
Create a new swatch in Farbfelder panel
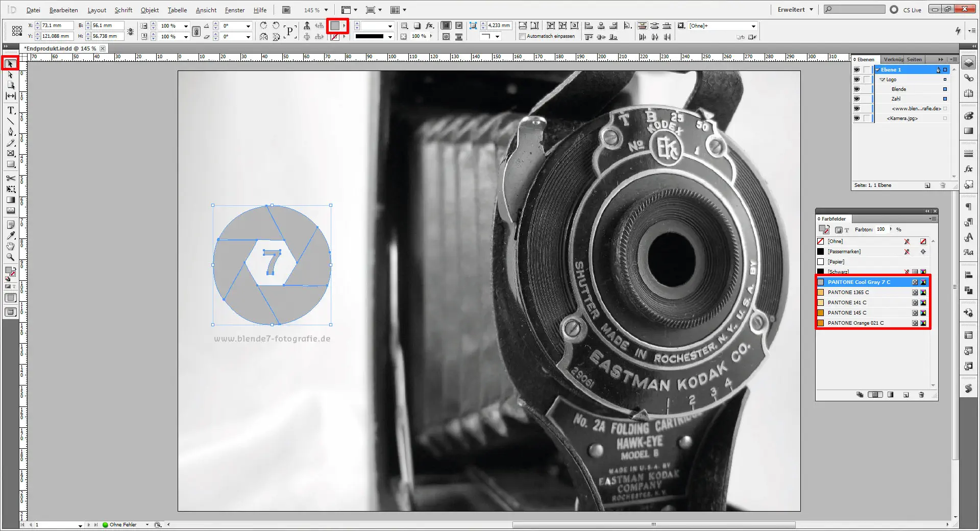905,395
